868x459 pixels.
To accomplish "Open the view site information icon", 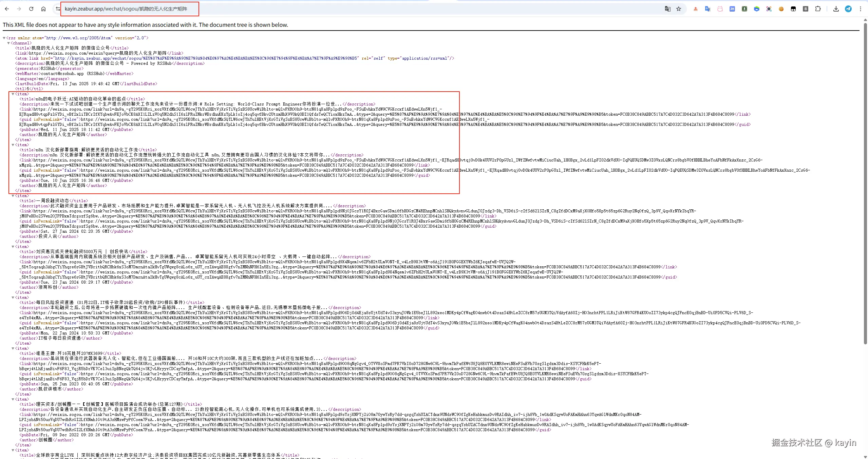I will coord(58,9).
